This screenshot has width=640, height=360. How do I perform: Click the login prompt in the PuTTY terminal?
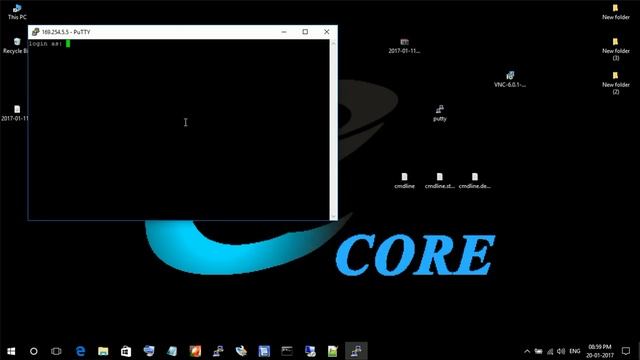(45, 44)
